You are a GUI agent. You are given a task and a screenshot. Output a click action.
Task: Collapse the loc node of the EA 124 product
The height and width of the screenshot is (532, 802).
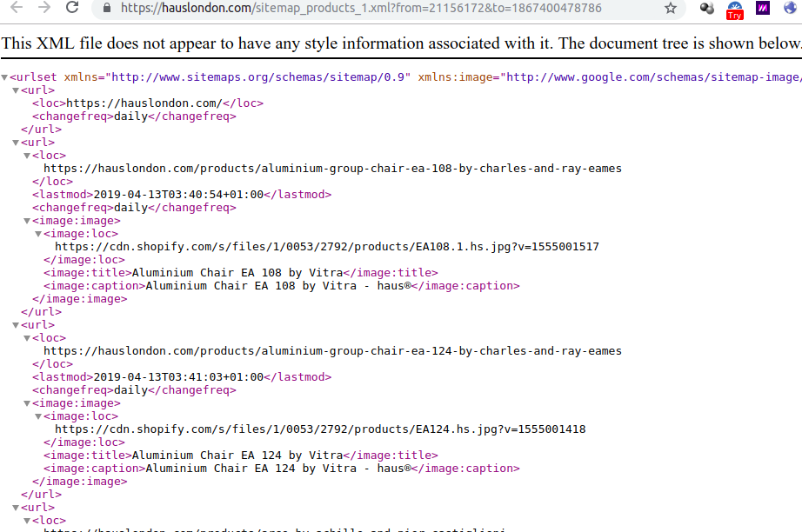click(27, 339)
